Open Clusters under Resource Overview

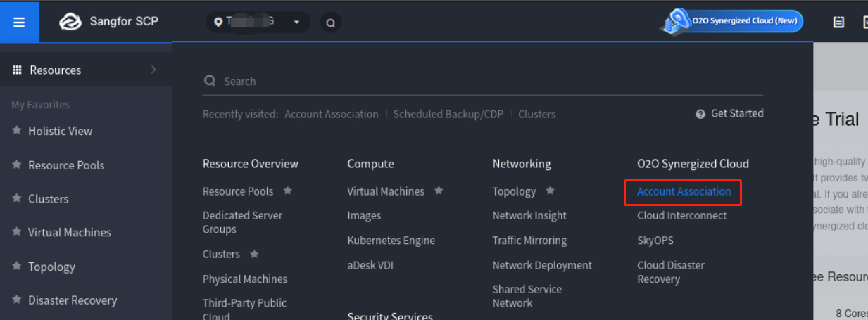point(221,254)
